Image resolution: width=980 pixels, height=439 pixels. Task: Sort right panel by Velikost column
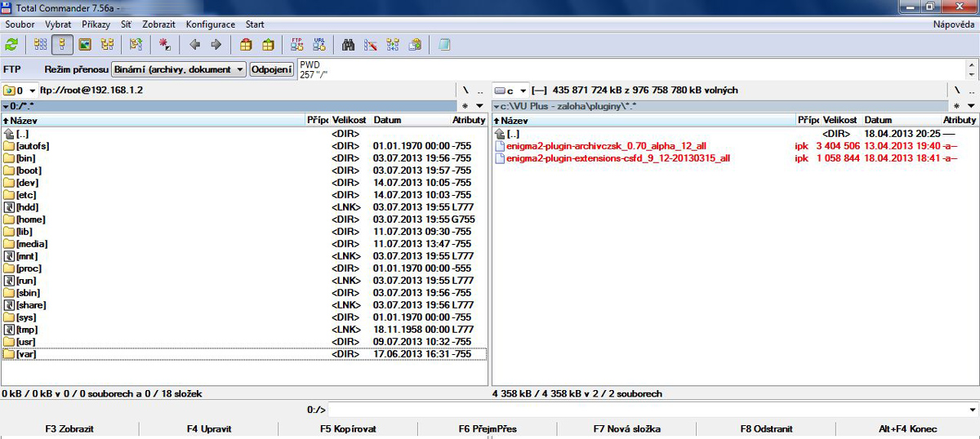(x=840, y=120)
